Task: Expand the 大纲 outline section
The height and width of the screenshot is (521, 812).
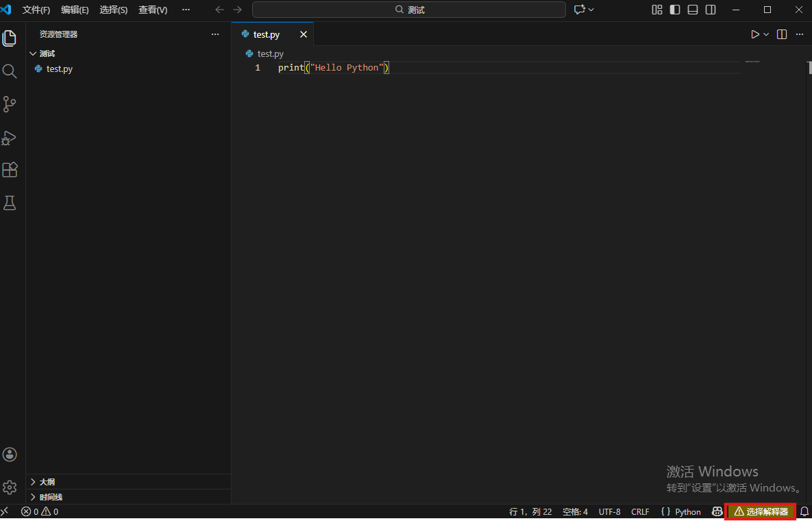Action: (x=47, y=482)
